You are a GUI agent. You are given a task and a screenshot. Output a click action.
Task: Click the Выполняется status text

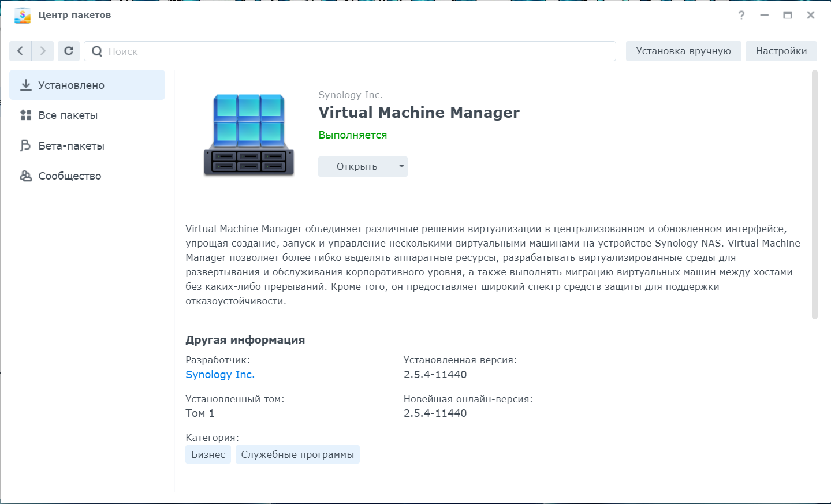click(353, 135)
